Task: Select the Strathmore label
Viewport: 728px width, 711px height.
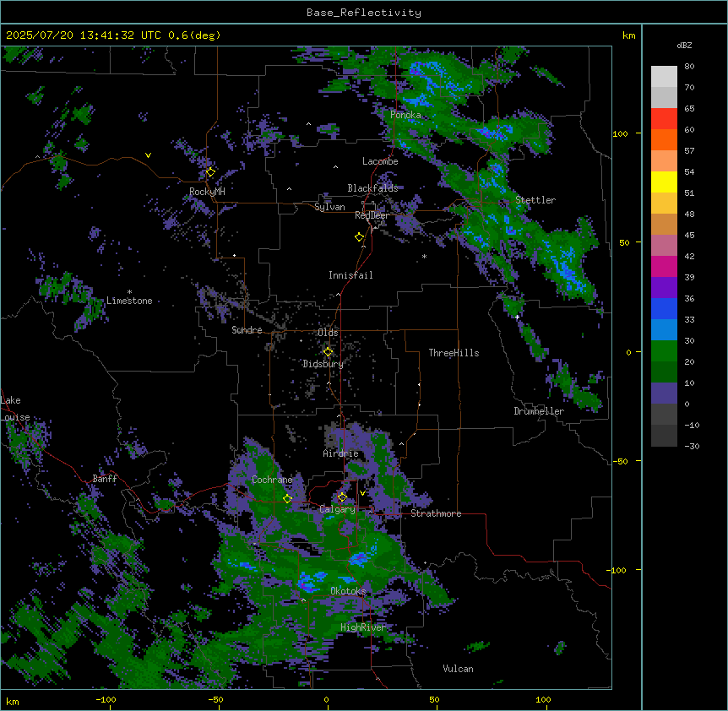Action: 436,513
